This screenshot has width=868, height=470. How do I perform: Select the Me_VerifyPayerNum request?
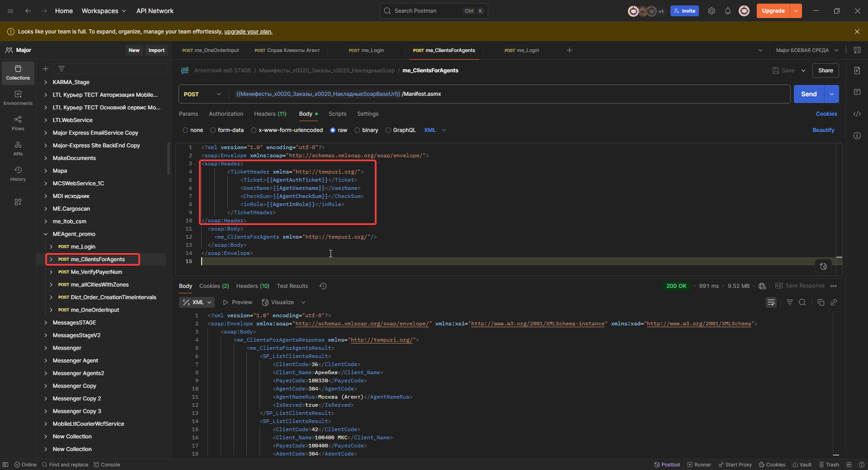point(96,272)
